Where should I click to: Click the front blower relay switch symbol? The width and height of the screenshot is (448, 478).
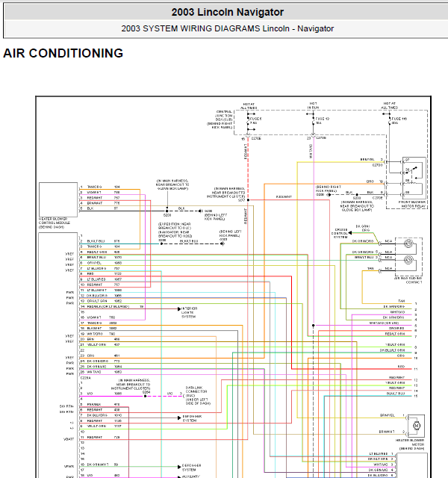click(413, 169)
